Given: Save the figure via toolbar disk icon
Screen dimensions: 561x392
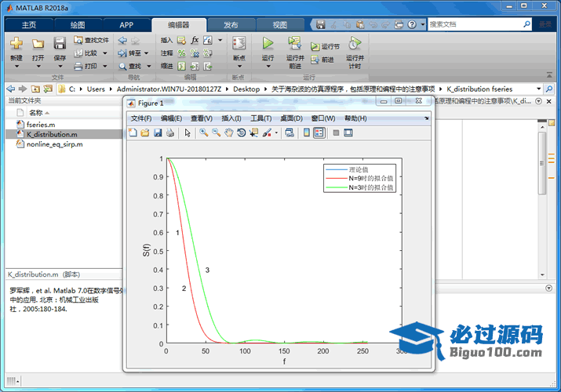Looking at the screenshot, I should [x=158, y=133].
